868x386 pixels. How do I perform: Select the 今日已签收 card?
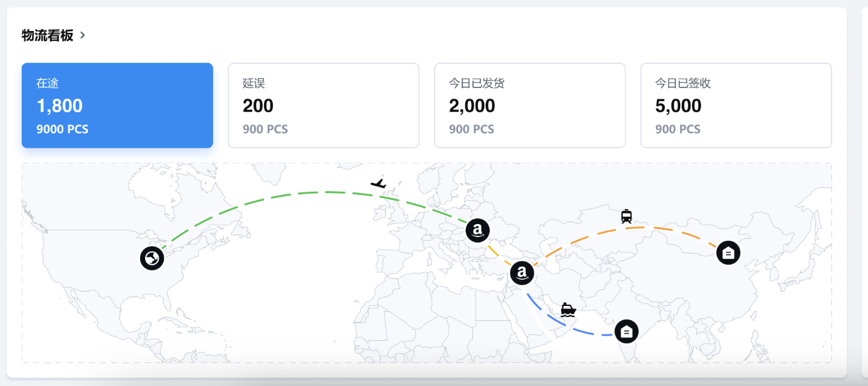point(735,105)
